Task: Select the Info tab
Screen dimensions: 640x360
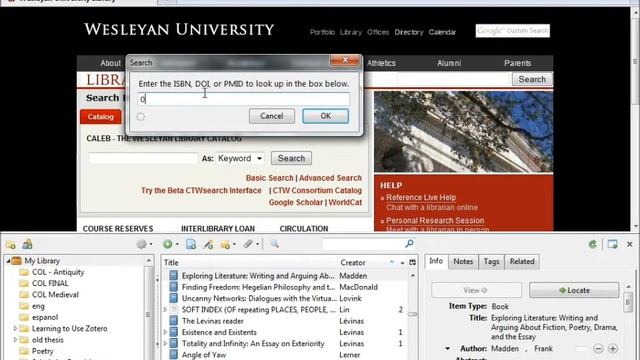Action: point(436,261)
